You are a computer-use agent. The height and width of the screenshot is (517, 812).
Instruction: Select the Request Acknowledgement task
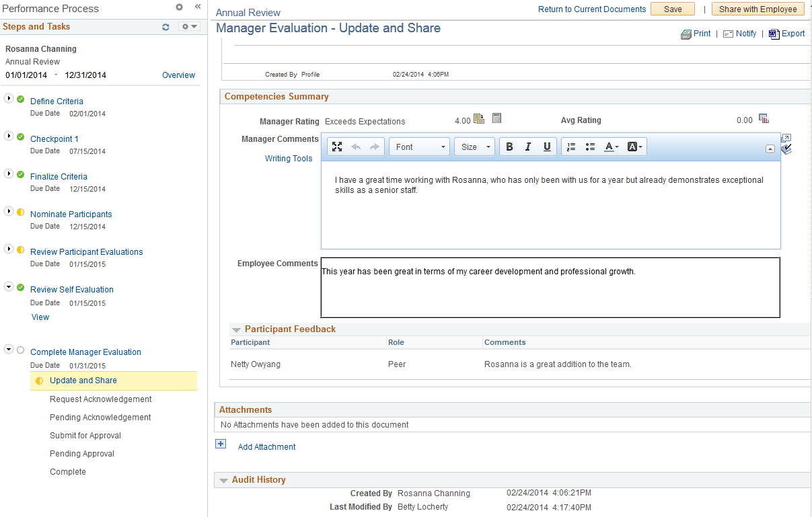click(101, 399)
